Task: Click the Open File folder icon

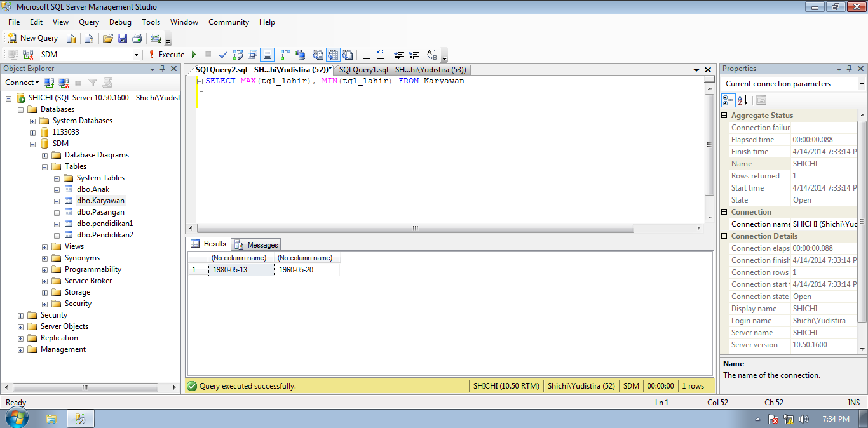Action: point(108,38)
